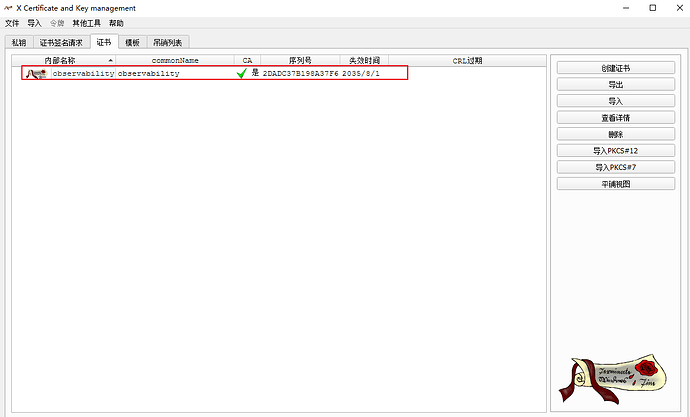Switch to the 私钥 tab
This screenshot has width=690, height=417.
click(19, 42)
